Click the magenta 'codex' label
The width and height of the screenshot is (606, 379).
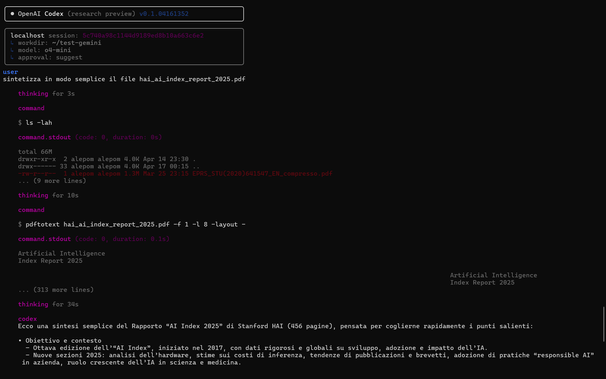tap(27, 319)
